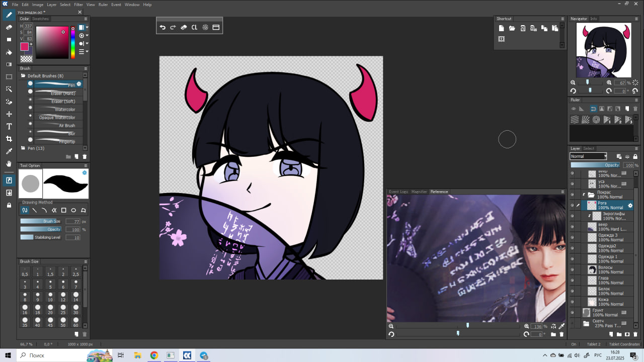Open the Brush panel options menu
This screenshot has height=362, width=644.
[86, 68]
